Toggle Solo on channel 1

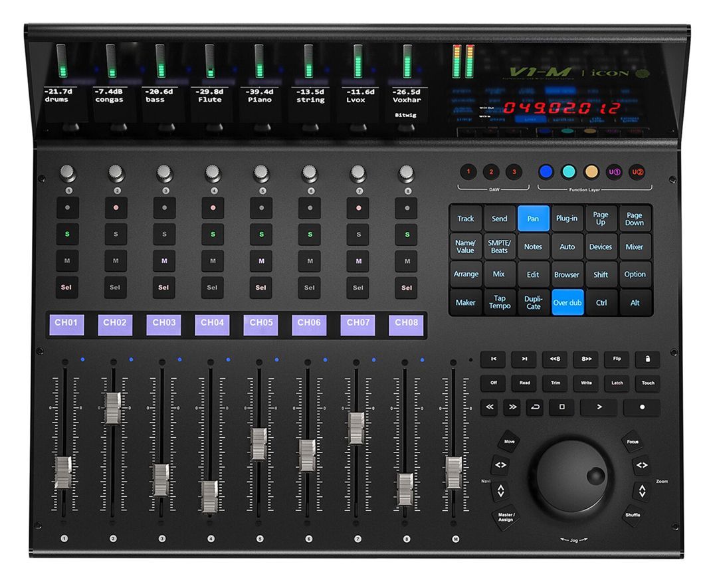(66, 234)
